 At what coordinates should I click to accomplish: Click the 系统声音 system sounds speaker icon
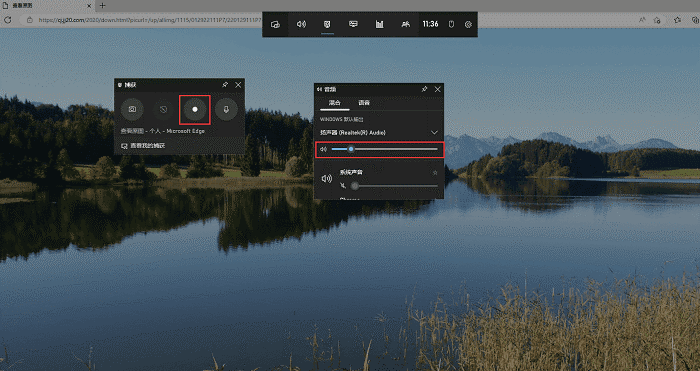coord(327,179)
